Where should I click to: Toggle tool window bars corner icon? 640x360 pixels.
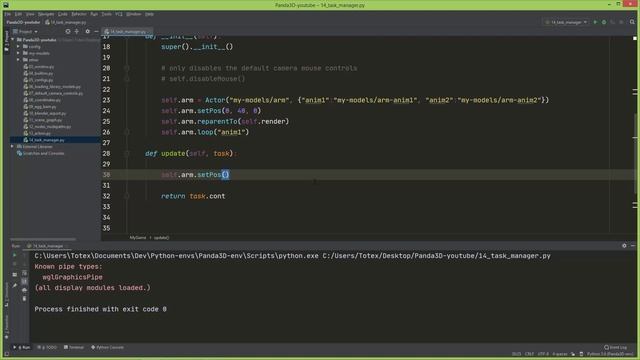7,354
